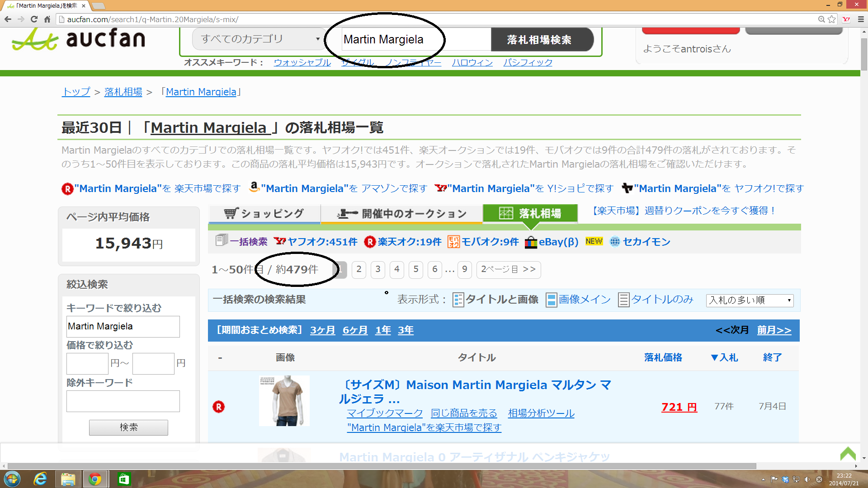Click the horizontal scrollbar
The image size is (868, 488).
coord(382,466)
